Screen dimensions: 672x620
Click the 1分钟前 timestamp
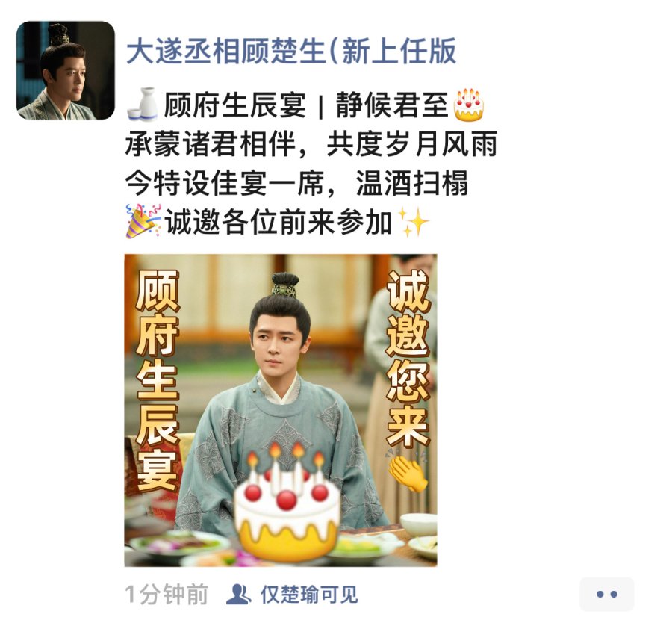167,595
